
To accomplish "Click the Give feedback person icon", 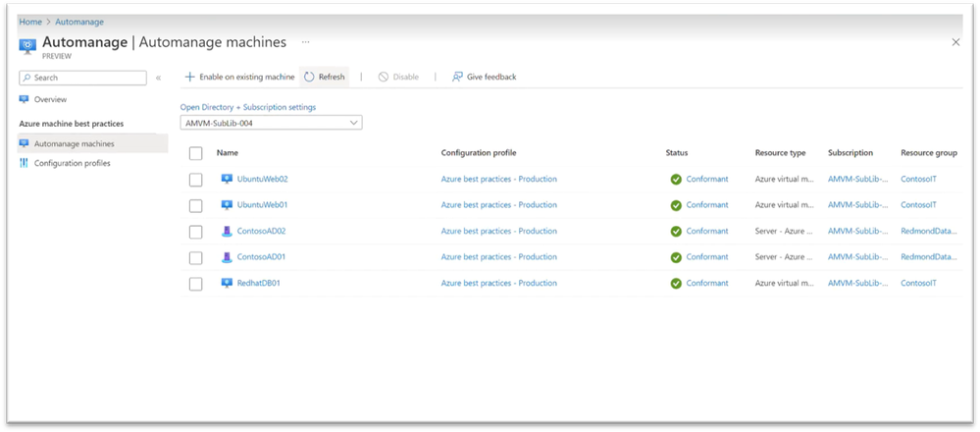I will (x=457, y=77).
